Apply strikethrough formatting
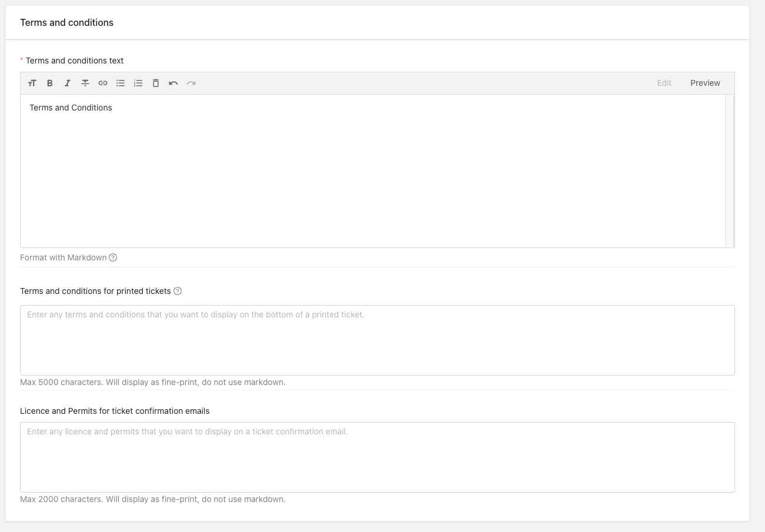Screen dimensions: 765x532 tap(85, 83)
